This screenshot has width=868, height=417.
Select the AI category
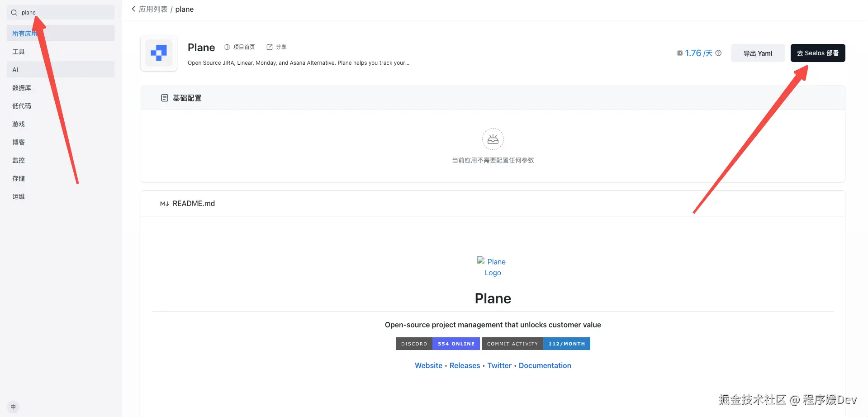tap(61, 70)
